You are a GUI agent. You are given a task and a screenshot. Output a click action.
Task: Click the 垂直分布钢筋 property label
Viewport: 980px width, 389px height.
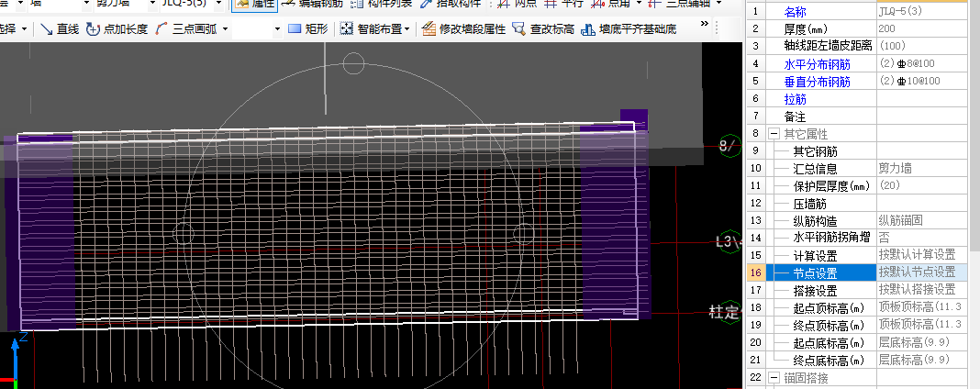click(818, 82)
